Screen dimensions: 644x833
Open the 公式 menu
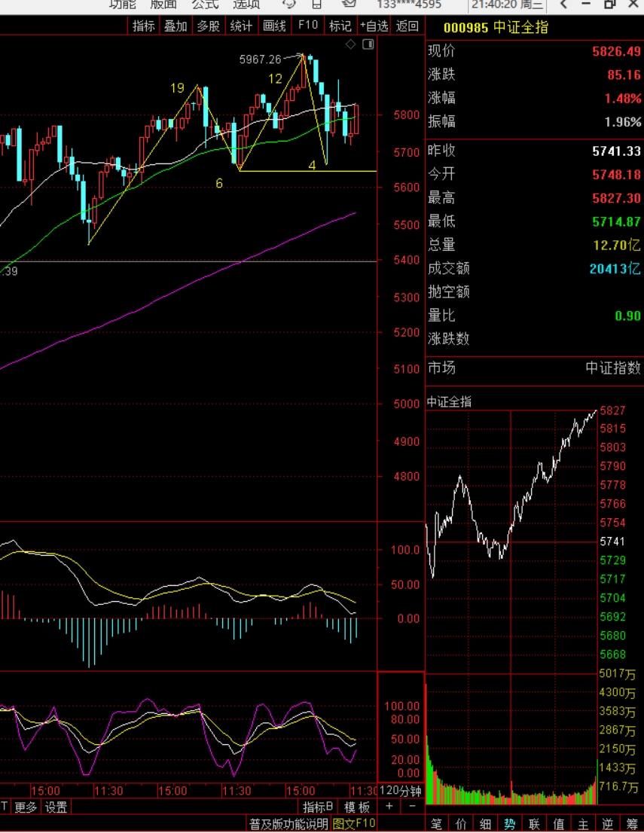(205, 5)
